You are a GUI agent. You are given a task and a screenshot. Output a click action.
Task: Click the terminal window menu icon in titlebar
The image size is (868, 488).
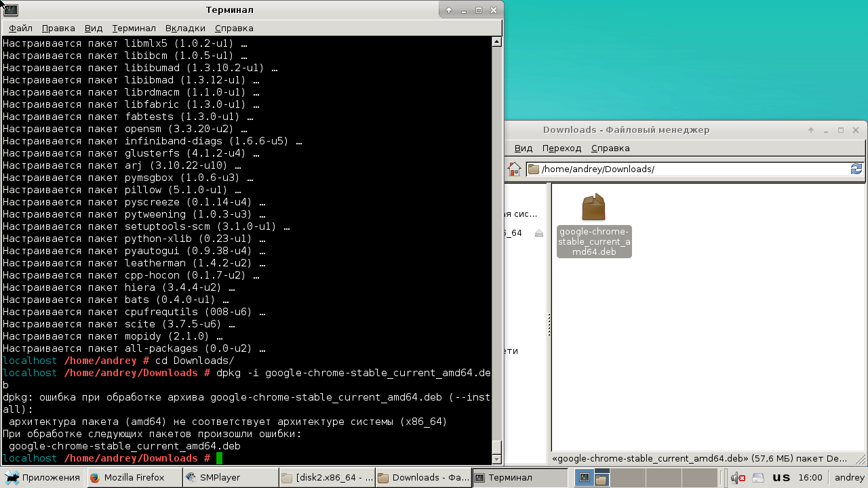10,10
